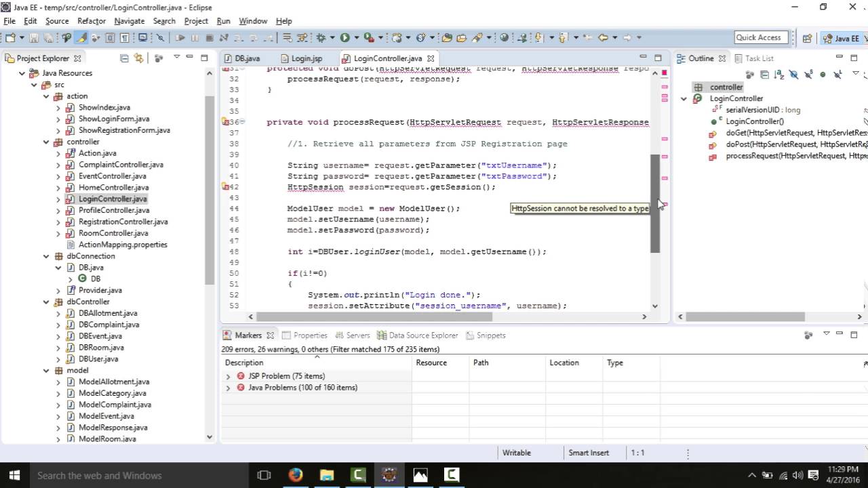868x488 pixels.
Task: Expand LoginController.java tree node
Action: point(58,199)
